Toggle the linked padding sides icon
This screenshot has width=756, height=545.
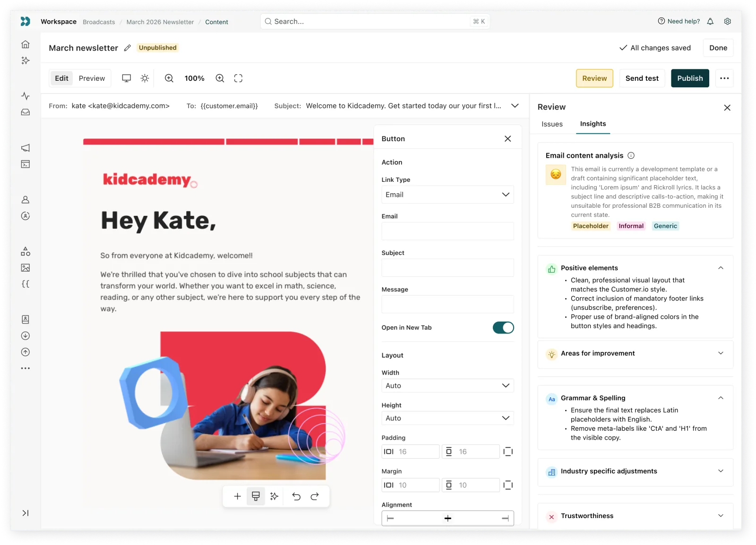508,452
